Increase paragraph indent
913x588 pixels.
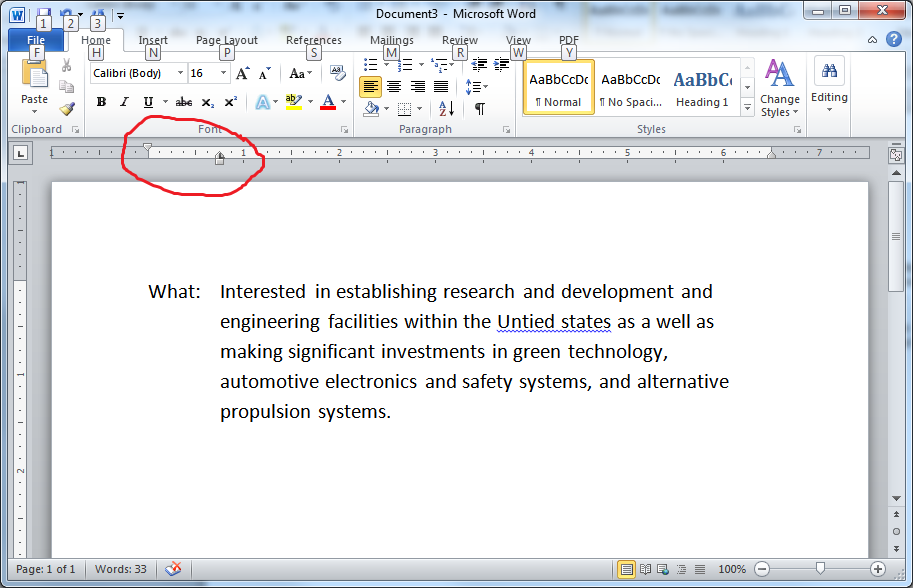pyautogui.click(x=501, y=65)
